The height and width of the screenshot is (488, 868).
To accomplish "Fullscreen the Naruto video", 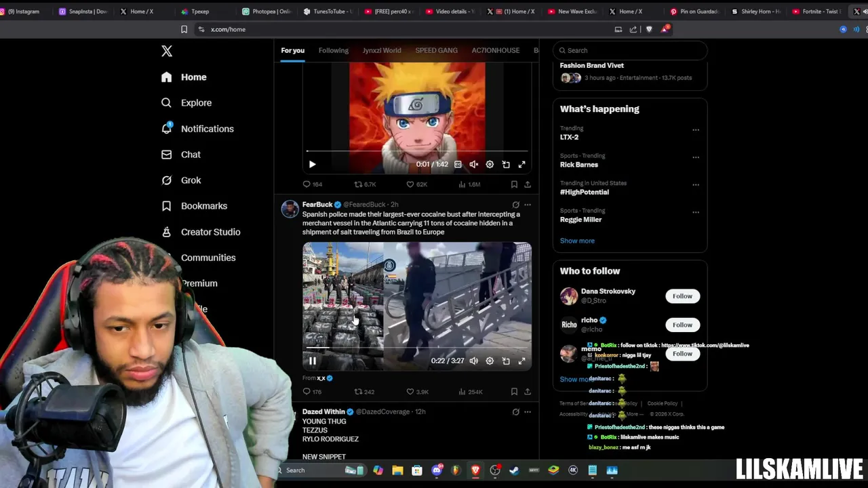I will click(x=522, y=164).
